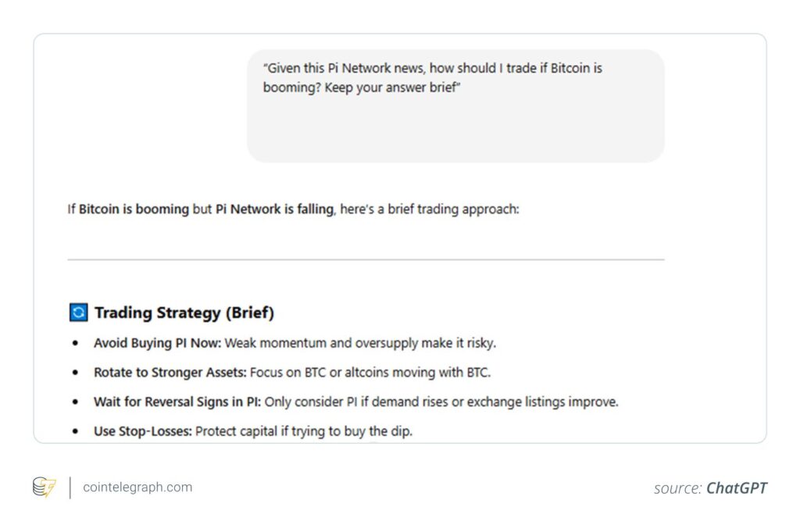Click the Cointelegraph logo icon
Image resolution: width=800 pixels, height=532 pixels.
click(x=45, y=487)
